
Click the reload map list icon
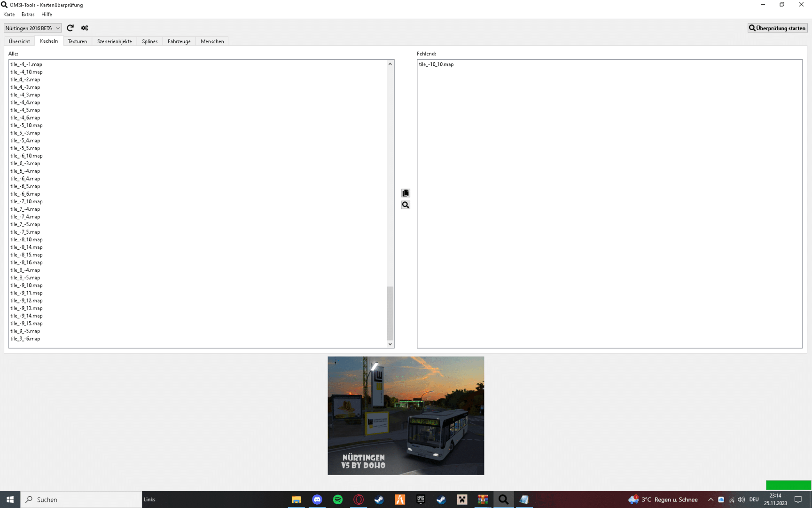tap(70, 28)
